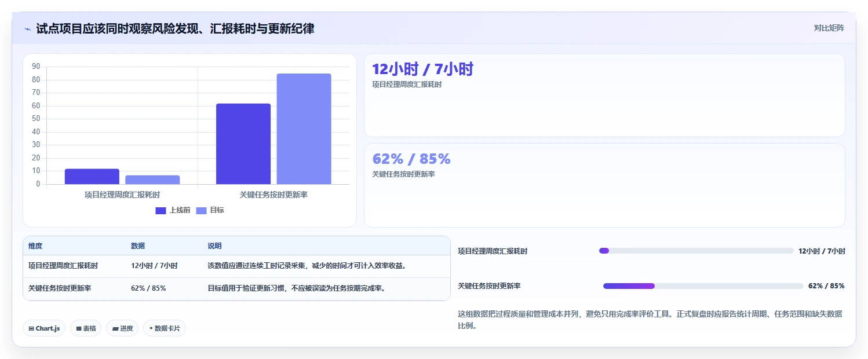Select the 12小时 / 7小时 data card
This screenshot has width=868, height=359.
click(x=604, y=96)
